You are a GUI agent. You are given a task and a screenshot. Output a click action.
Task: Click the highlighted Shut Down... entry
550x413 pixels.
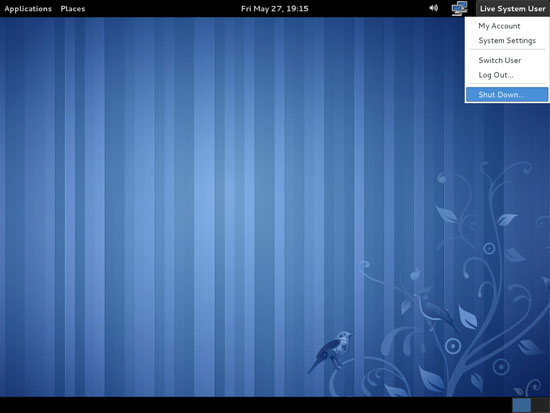click(x=507, y=95)
